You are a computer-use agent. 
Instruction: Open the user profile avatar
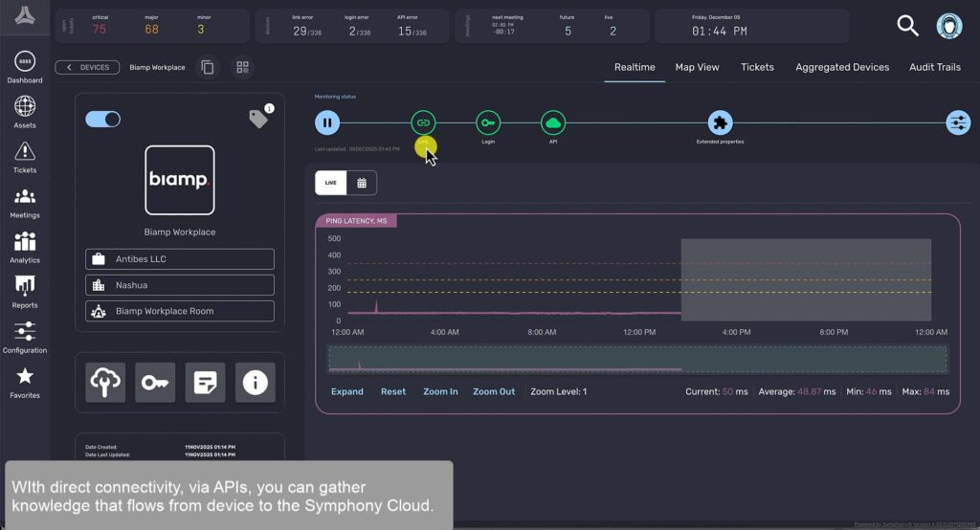pos(948,26)
